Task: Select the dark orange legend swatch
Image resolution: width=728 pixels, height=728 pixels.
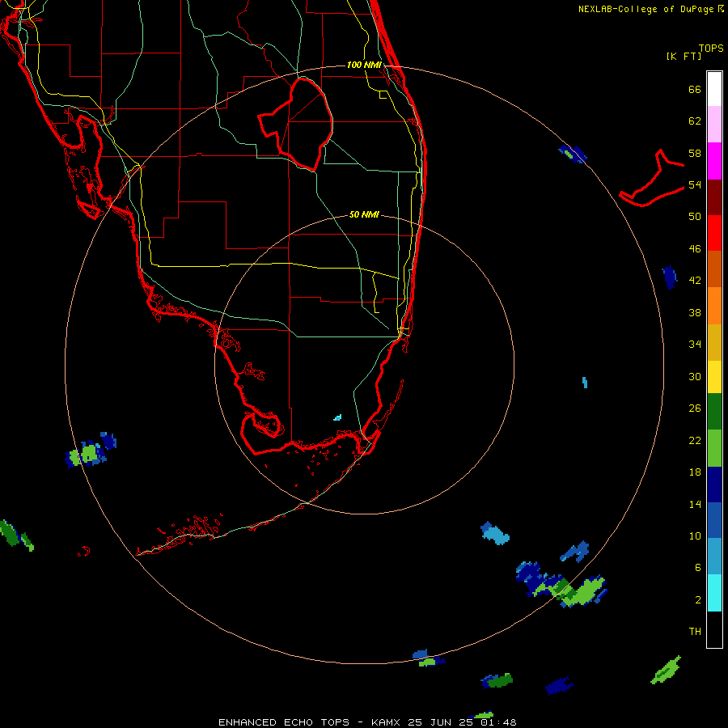Action: click(714, 269)
